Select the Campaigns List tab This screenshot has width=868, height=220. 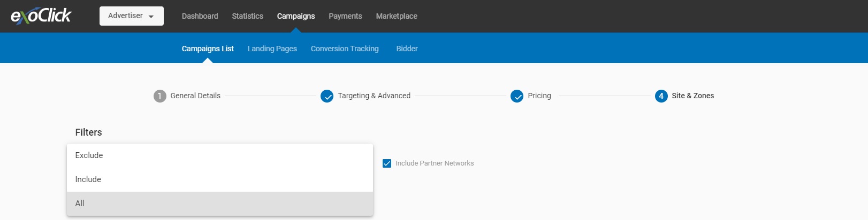208,49
